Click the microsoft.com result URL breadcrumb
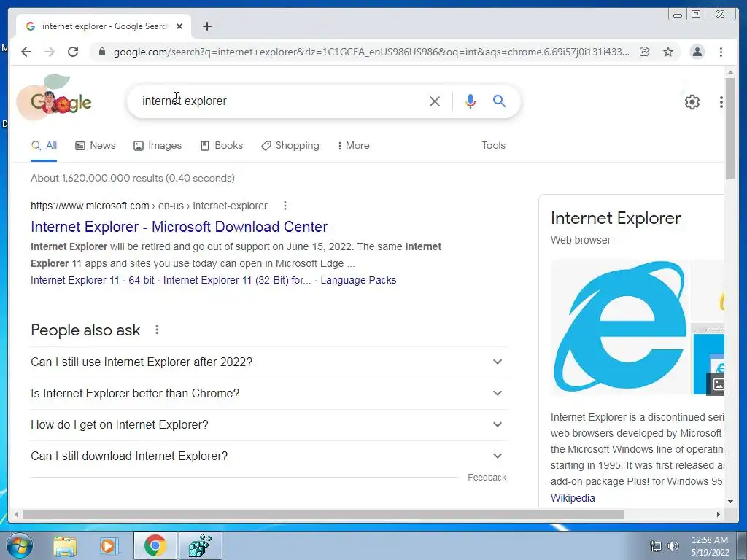Viewport: 747px width, 560px height. (149, 206)
